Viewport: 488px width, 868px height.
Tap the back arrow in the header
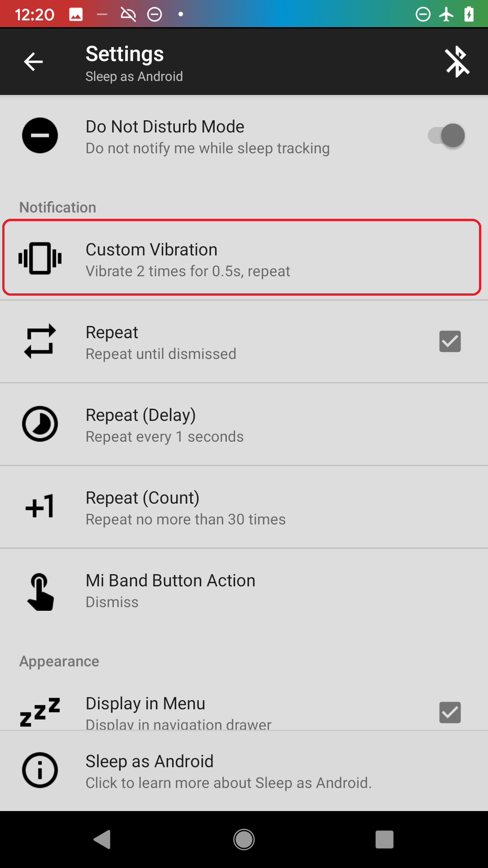pyautogui.click(x=33, y=62)
